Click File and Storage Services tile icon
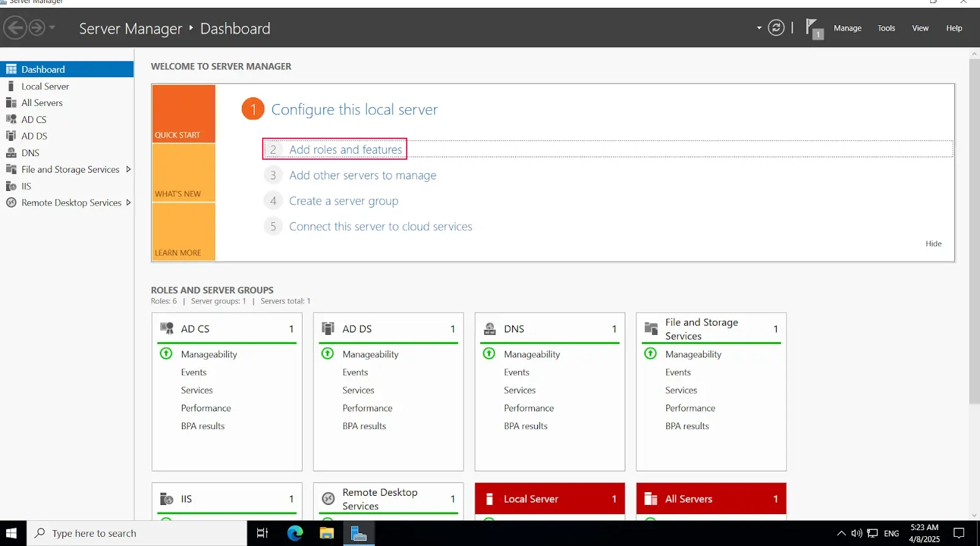Viewport: 980px width, 546px height. [651, 329]
